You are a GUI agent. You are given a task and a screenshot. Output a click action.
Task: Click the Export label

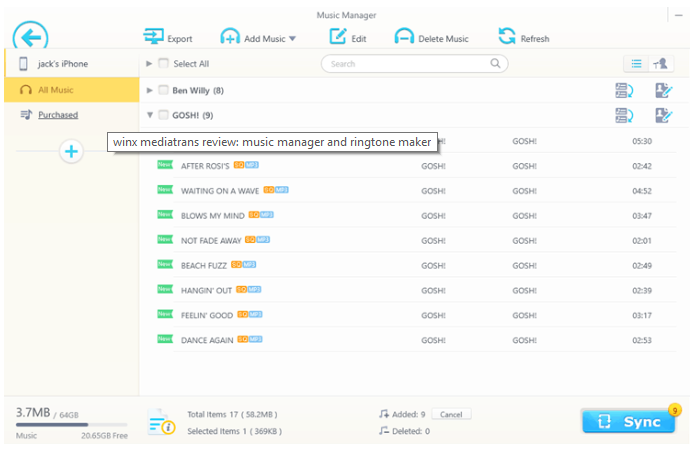(x=180, y=39)
